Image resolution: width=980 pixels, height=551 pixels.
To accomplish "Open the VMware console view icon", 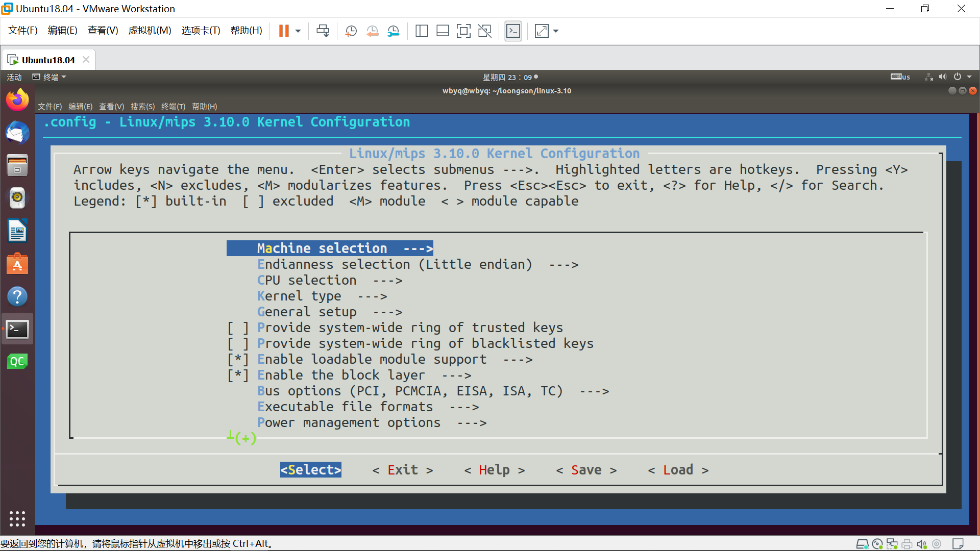I will [x=513, y=31].
